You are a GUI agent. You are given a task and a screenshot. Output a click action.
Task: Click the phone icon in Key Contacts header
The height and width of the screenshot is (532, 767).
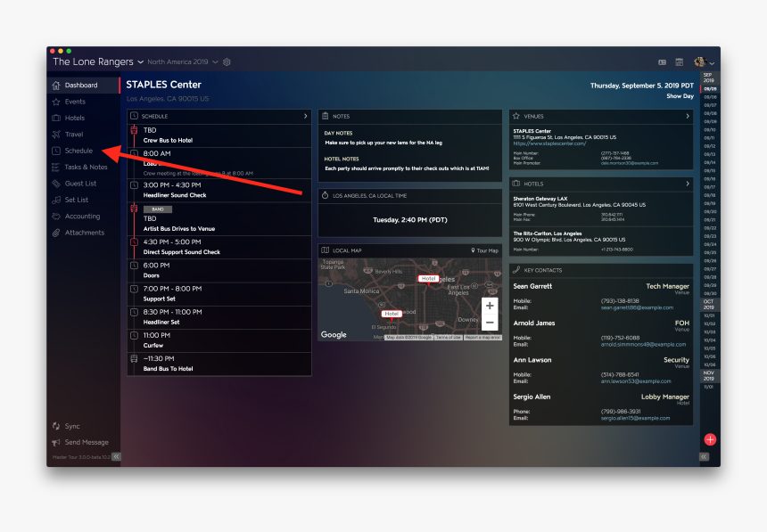[x=516, y=270]
